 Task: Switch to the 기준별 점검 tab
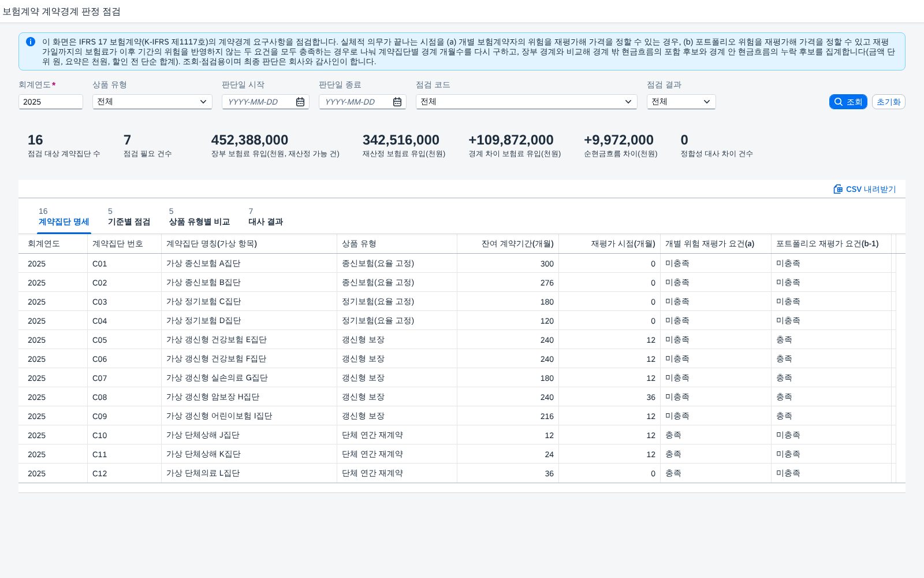(129, 217)
